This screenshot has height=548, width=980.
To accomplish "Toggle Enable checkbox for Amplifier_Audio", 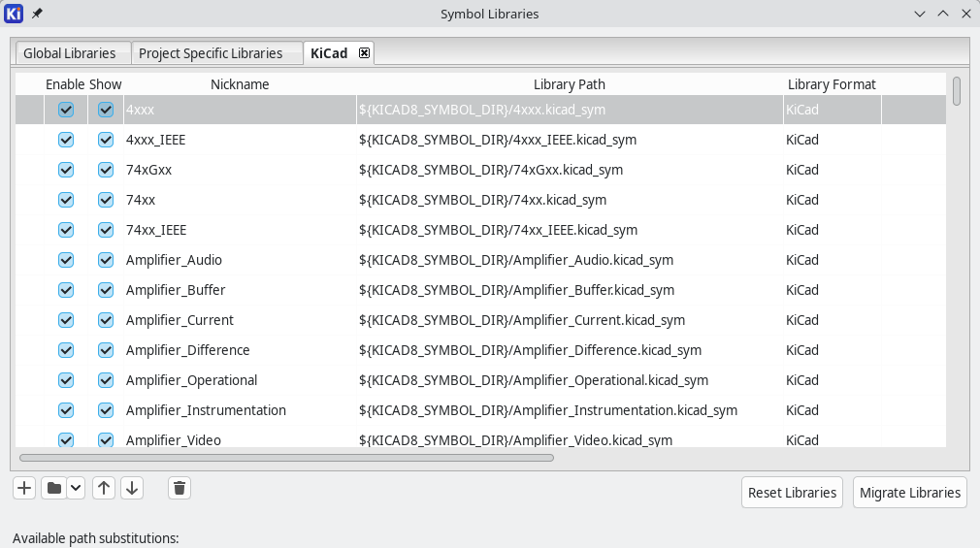I will (66, 260).
